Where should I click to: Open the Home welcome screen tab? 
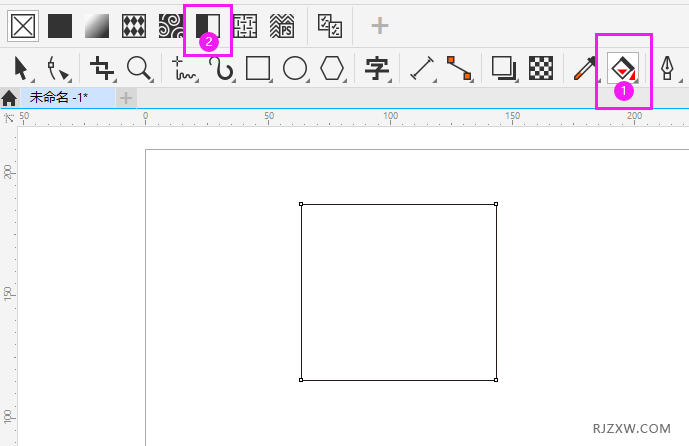9,98
